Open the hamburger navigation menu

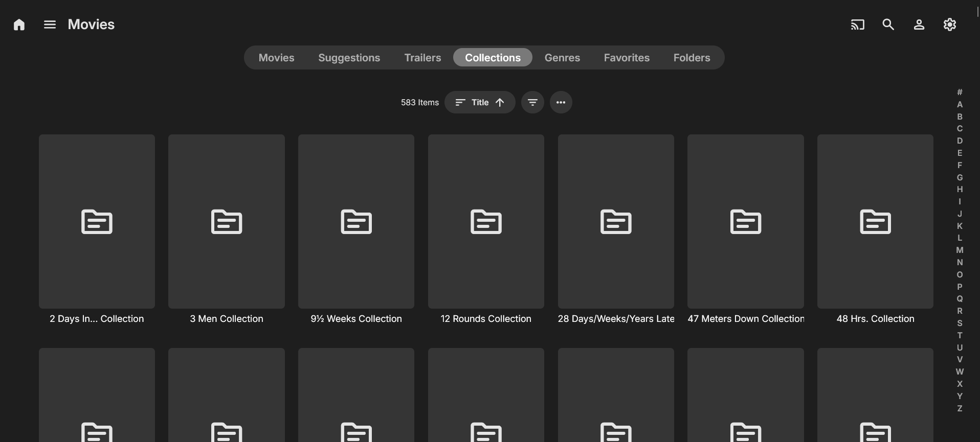click(x=50, y=25)
